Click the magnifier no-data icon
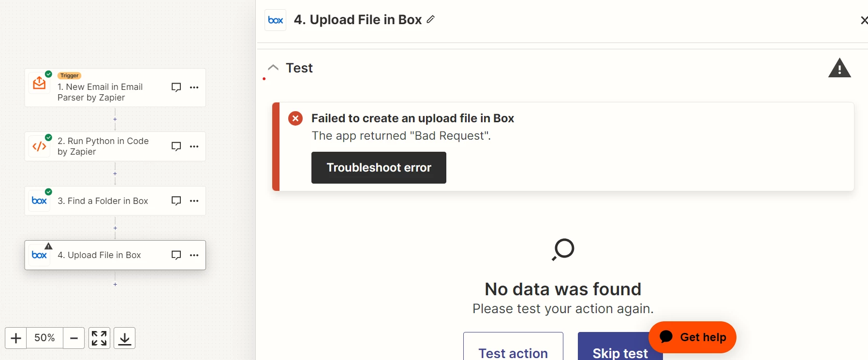The image size is (868, 360). (563, 249)
